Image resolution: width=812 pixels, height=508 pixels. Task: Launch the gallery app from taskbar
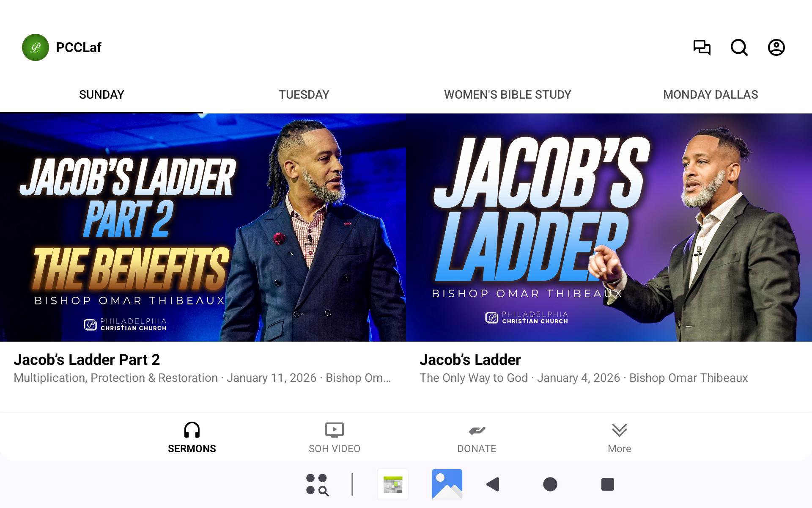pyautogui.click(x=447, y=484)
